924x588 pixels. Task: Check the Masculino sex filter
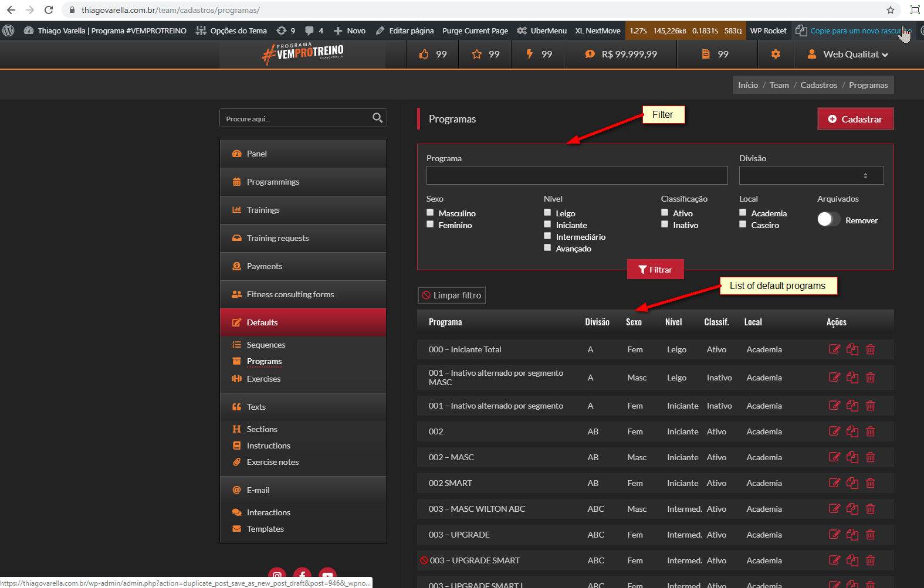click(x=430, y=213)
